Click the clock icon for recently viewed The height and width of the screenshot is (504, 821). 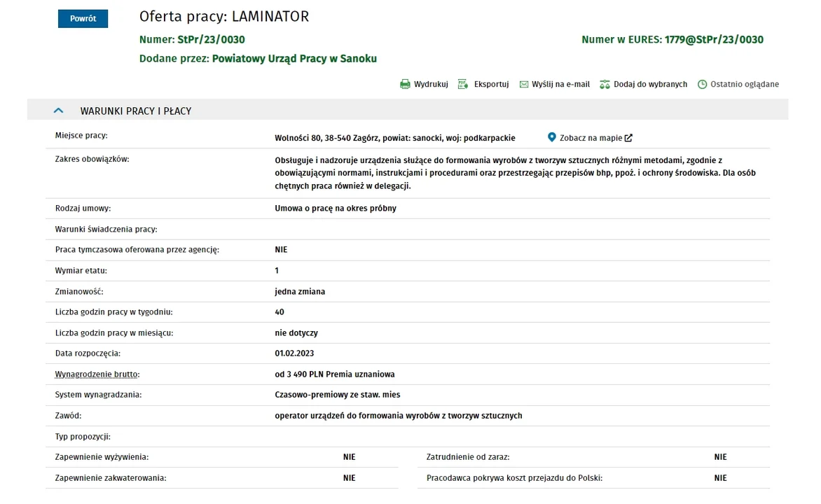tap(702, 84)
